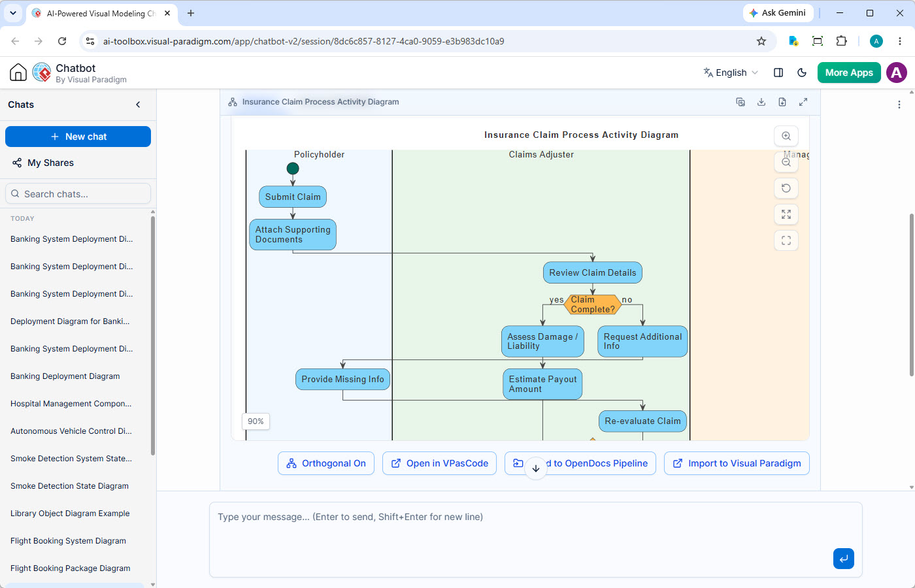Copy the diagram to clipboard

(x=740, y=102)
